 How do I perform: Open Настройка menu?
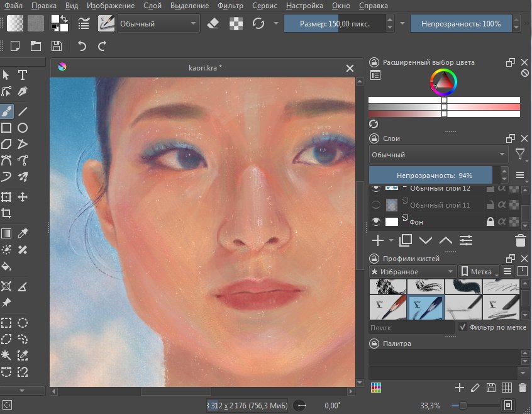(x=304, y=6)
